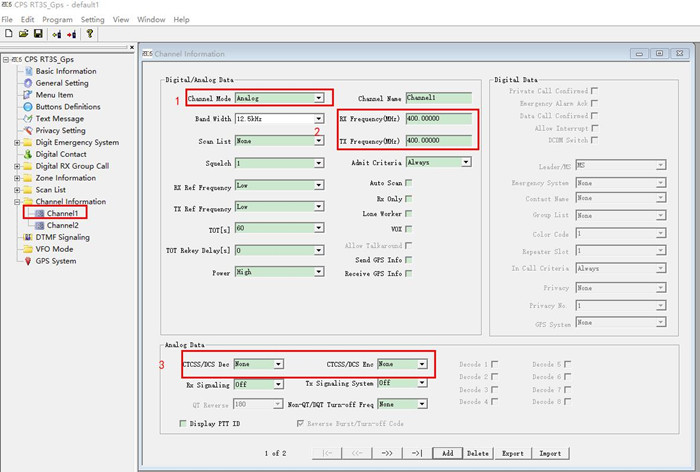Click the Save toolbar icon

[x=36, y=33]
